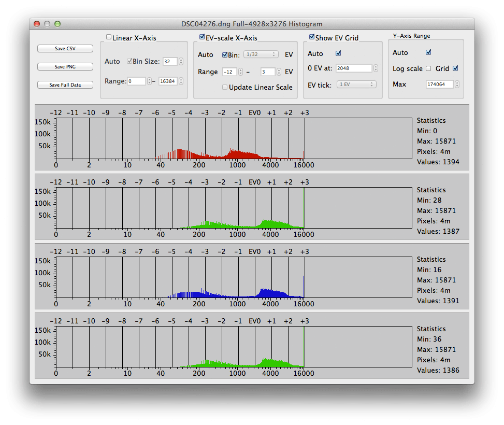Open the EV Bin 1/32 dropdown
This screenshot has width=504, height=425.
click(x=261, y=54)
